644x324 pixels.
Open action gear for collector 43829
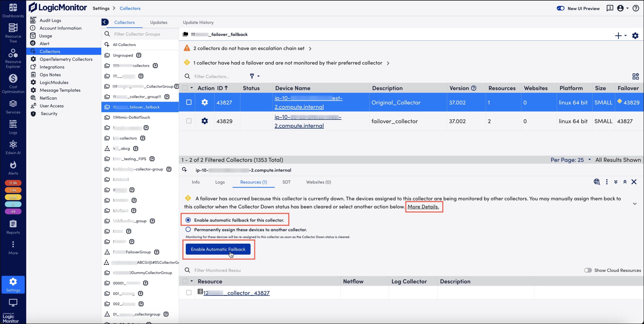pos(205,121)
